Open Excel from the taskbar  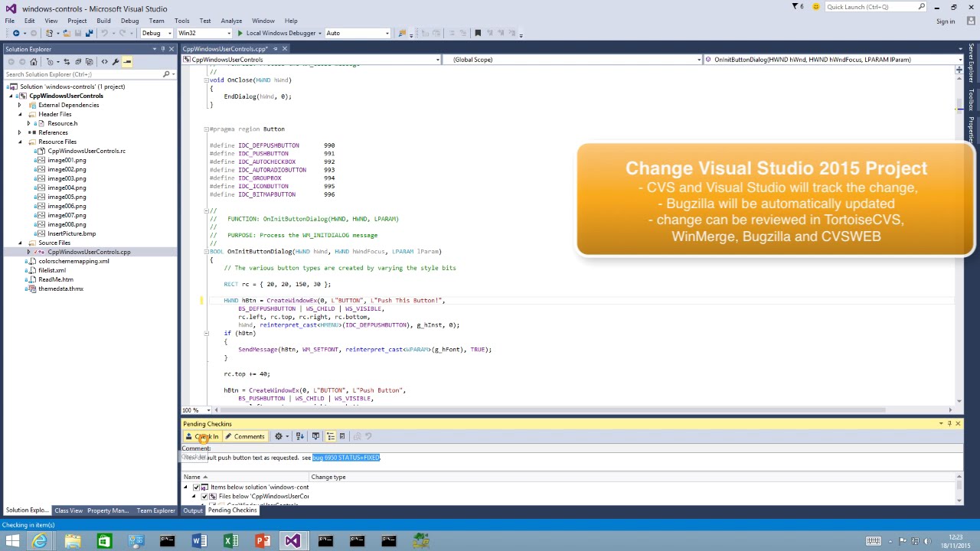pos(230,541)
